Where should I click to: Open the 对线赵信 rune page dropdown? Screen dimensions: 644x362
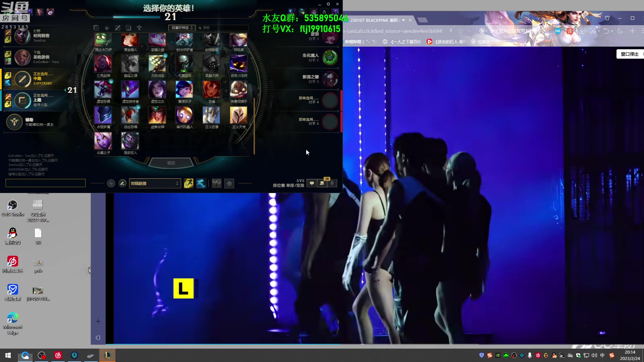(155, 183)
